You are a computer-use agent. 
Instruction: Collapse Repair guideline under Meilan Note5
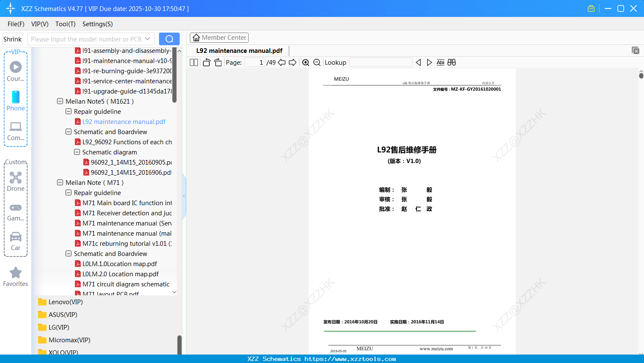(x=69, y=111)
